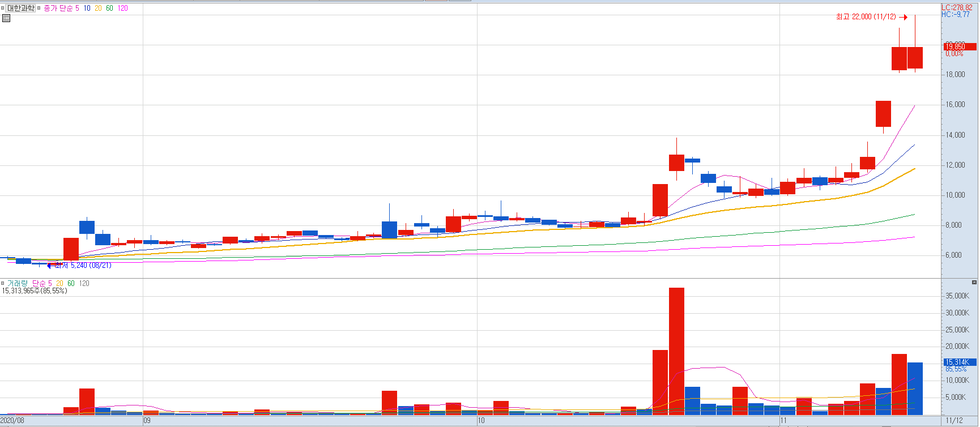Click the blue 85.55% text under volume tag

(x=956, y=369)
